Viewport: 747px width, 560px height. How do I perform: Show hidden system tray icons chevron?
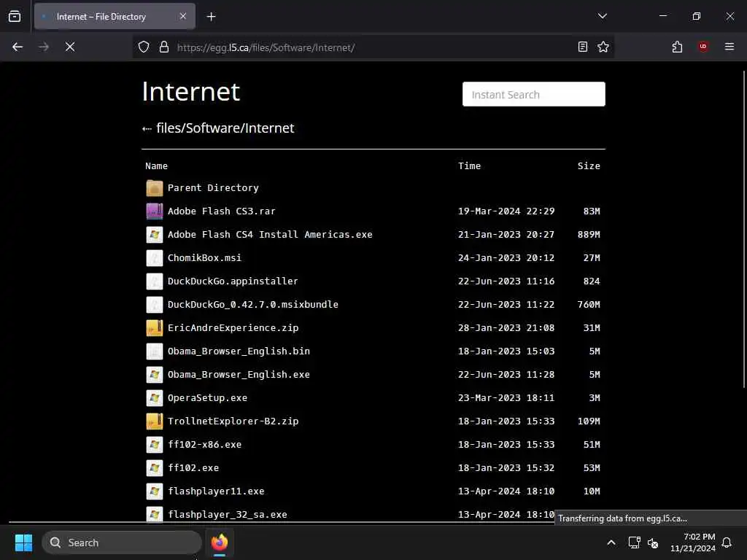tap(611, 542)
